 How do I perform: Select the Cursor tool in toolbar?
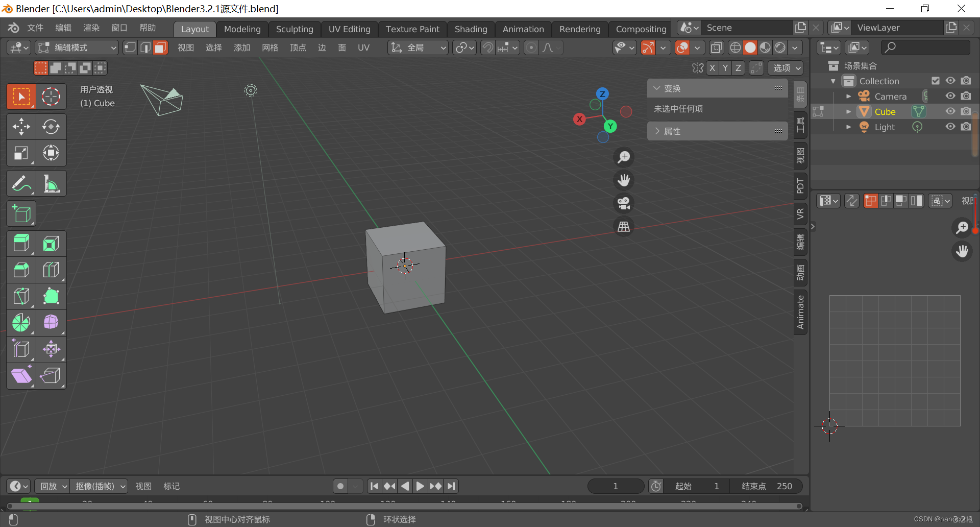click(51, 97)
